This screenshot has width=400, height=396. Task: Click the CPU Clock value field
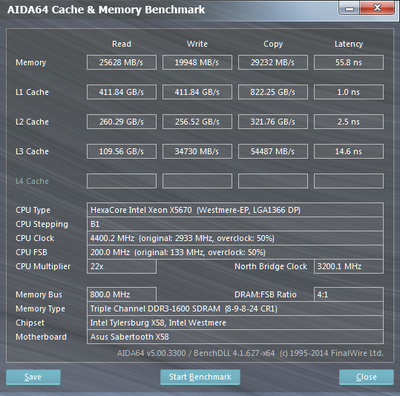pos(235,238)
